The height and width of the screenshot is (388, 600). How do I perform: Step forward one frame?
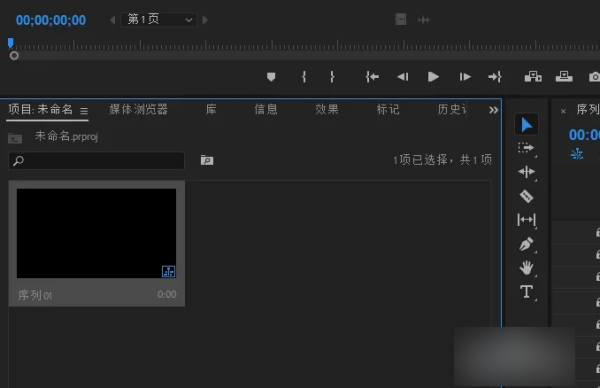coord(465,77)
